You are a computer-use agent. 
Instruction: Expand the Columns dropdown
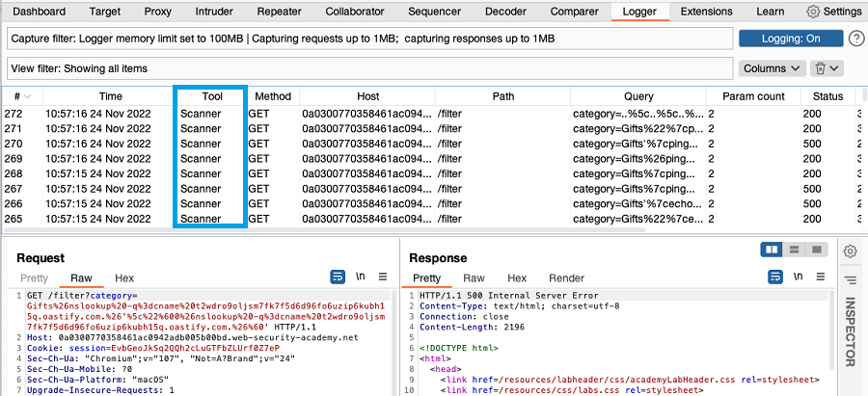pos(772,68)
